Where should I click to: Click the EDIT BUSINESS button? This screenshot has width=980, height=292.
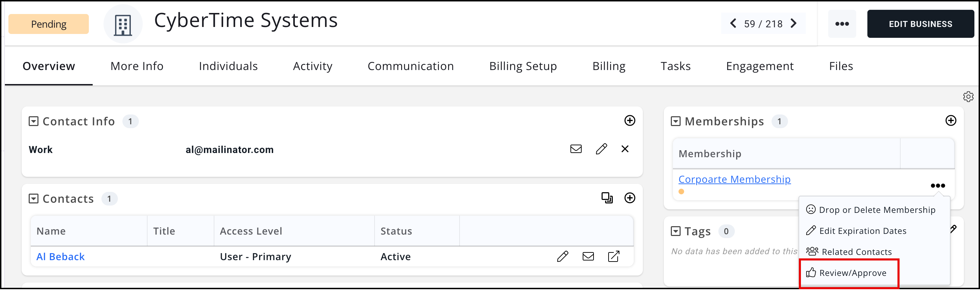pos(920,24)
